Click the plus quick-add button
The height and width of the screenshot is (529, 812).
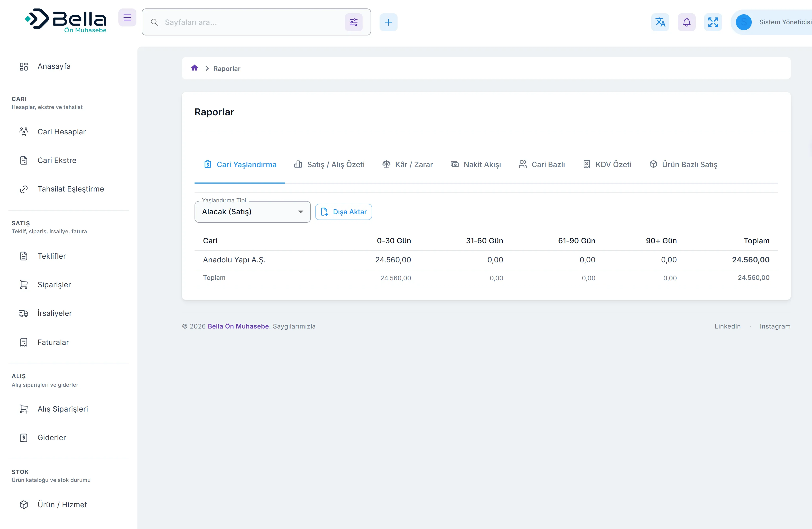(388, 22)
